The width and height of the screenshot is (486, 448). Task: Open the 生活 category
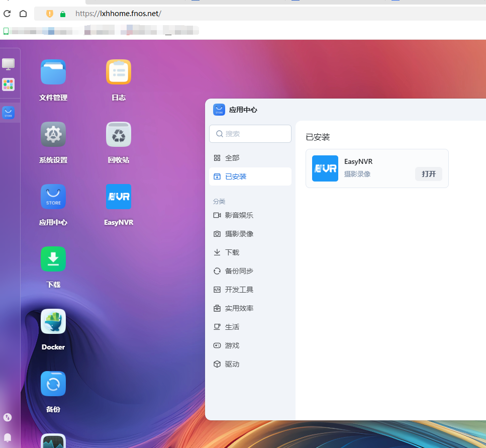click(250, 327)
